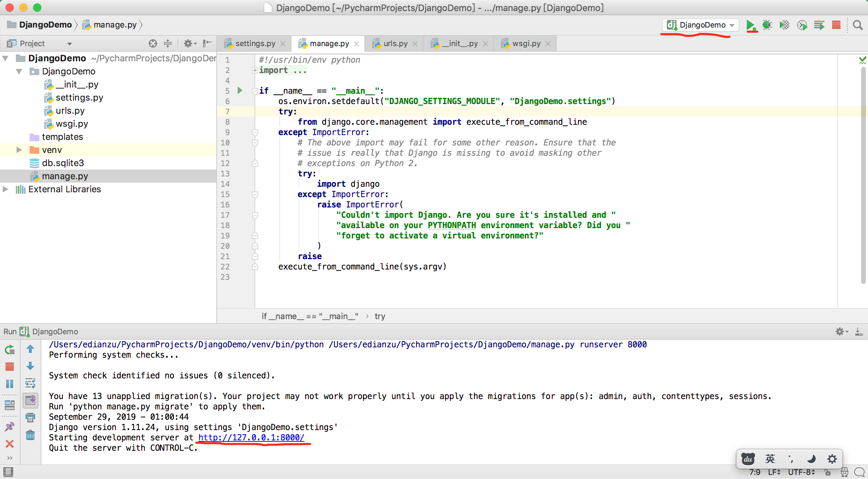
Task: Click manage.py in navigation breadcrumb
Action: (x=115, y=25)
